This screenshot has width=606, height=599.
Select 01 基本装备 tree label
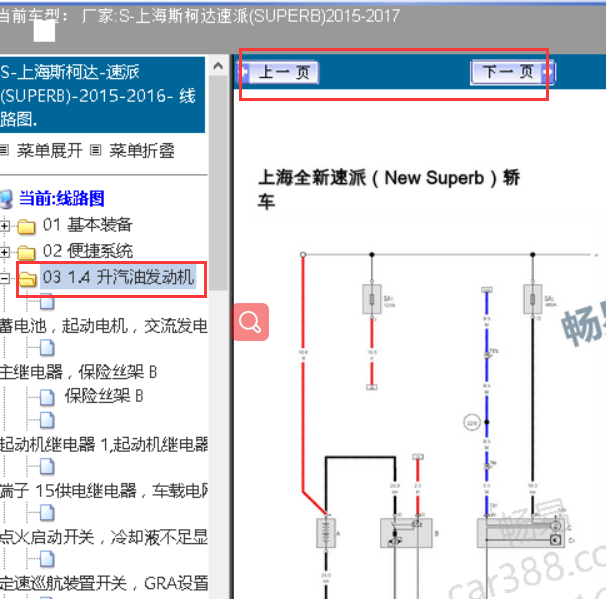click(x=87, y=225)
